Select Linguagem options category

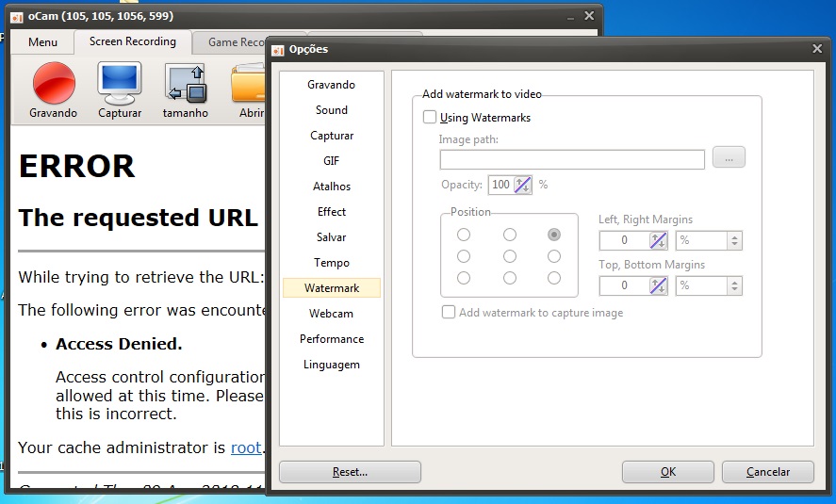click(x=331, y=365)
